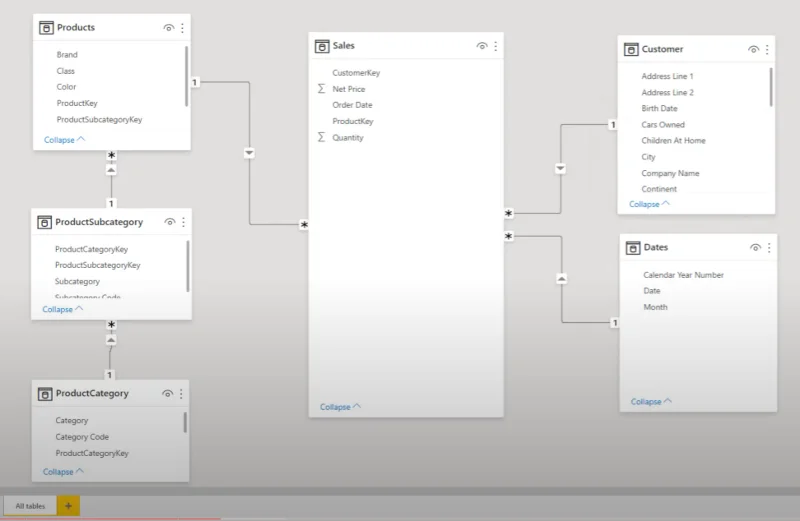
Task: Open Sales table more options menu
Action: [x=495, y=46]
